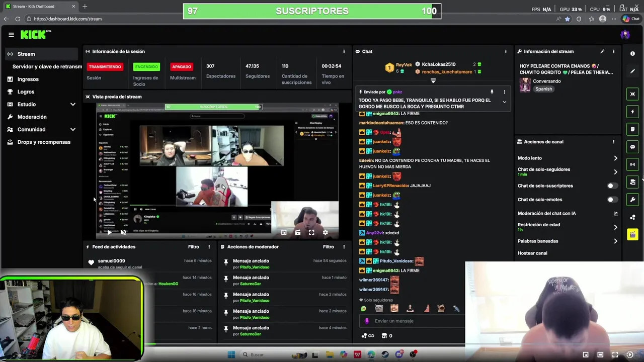Screen dimensions: 644x362
Task: Open the hamburger navigation menu
Action: point(11,35)
